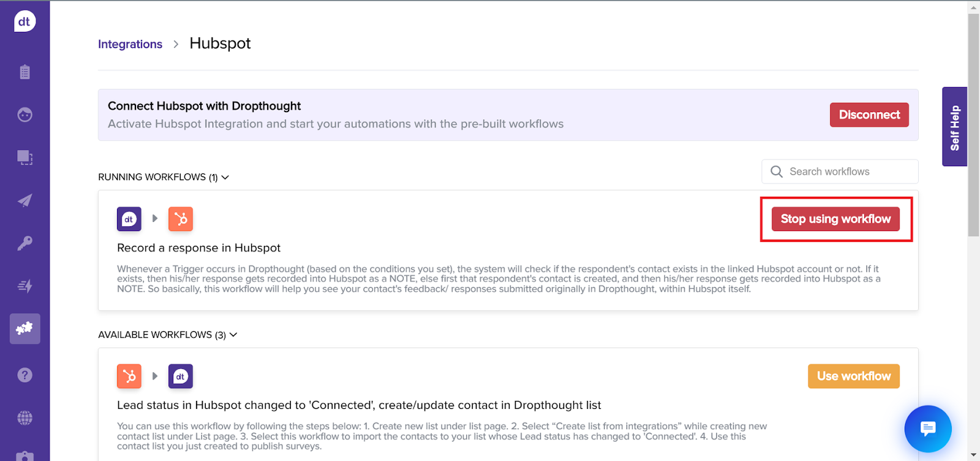Image resolution: width=980 pixels, height=461 pixels.
Task: Open the question mark help sidebar icon
Action: pyautogui.click(x=24, y=375)
